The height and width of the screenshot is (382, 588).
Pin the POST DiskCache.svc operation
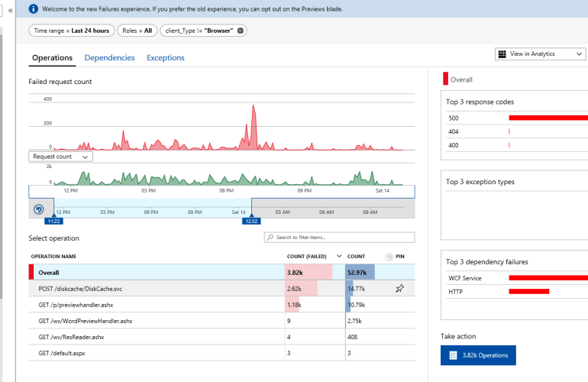(x=399, y=289)
